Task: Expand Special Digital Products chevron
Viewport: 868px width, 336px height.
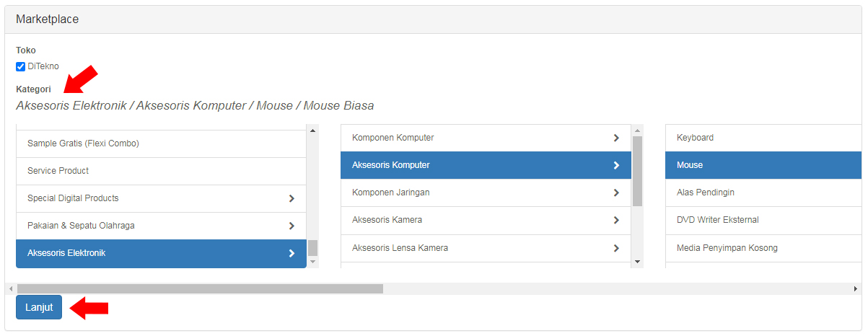Action: pos(291,198)
